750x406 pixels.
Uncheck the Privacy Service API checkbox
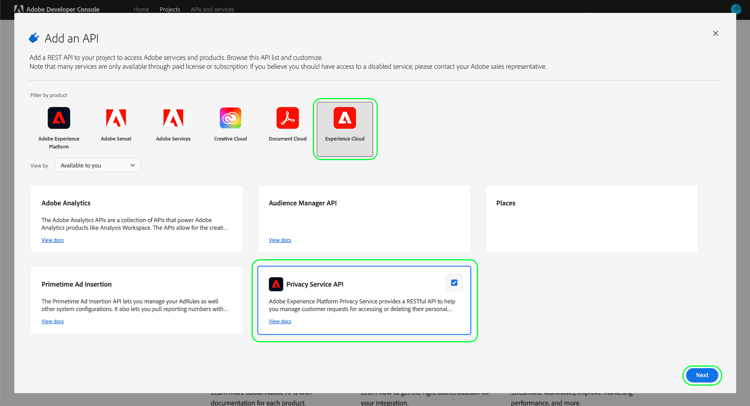click(x=454, y=283)
